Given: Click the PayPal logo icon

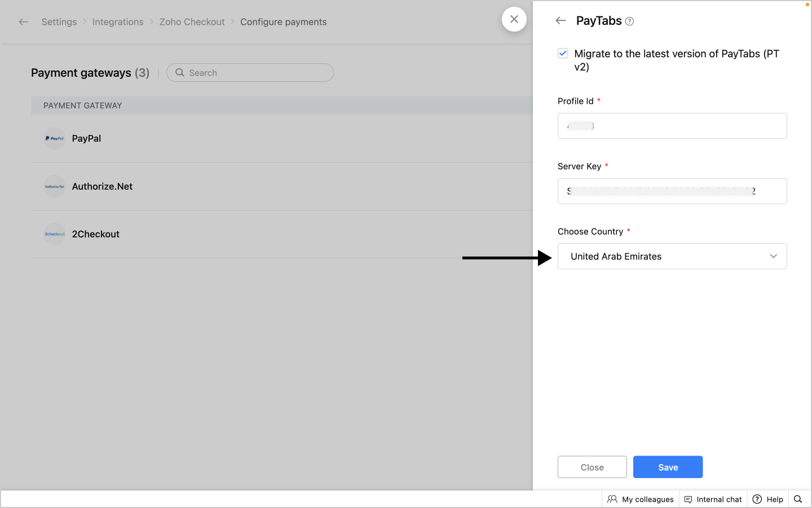Looking at the screenshot, I should 55,138.
